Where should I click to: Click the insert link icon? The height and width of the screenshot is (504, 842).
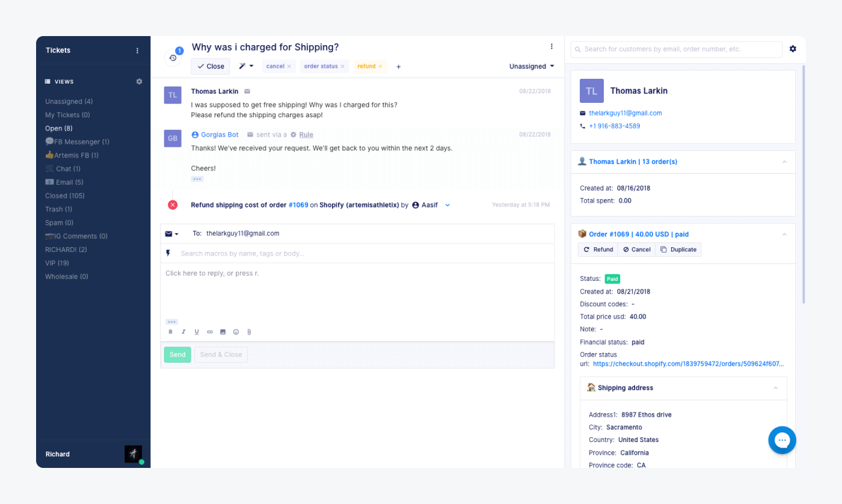209,331
